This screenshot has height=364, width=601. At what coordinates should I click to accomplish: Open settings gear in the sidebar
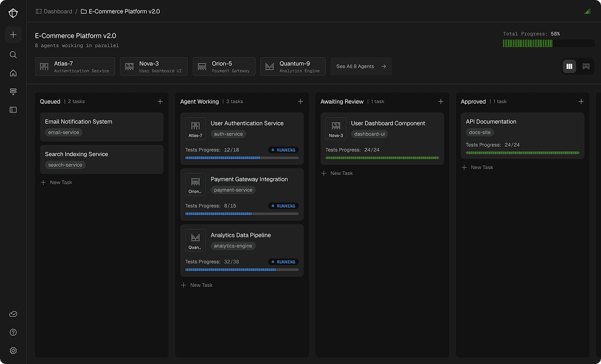tap(13, 350)
